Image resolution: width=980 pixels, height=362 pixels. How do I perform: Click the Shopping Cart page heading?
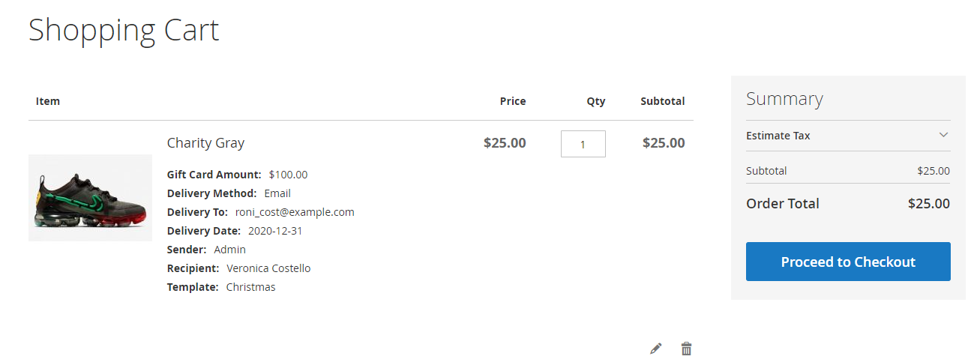[124, 31]
